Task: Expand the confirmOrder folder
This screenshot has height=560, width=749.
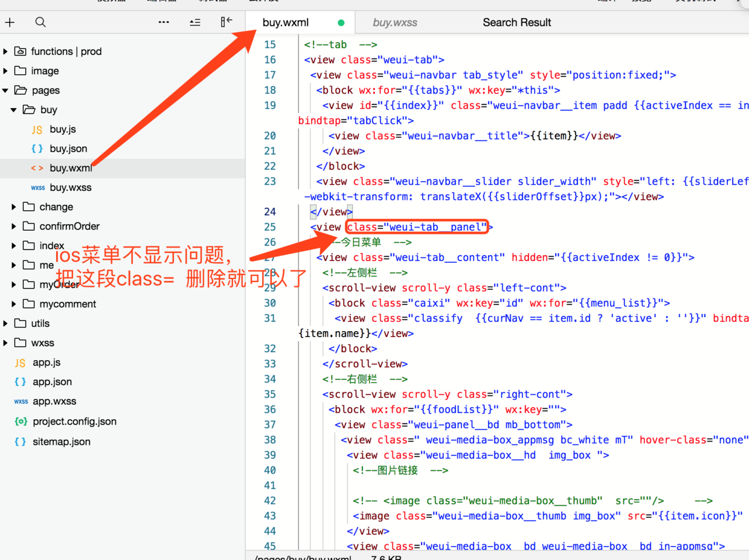Action: (69, 226)
